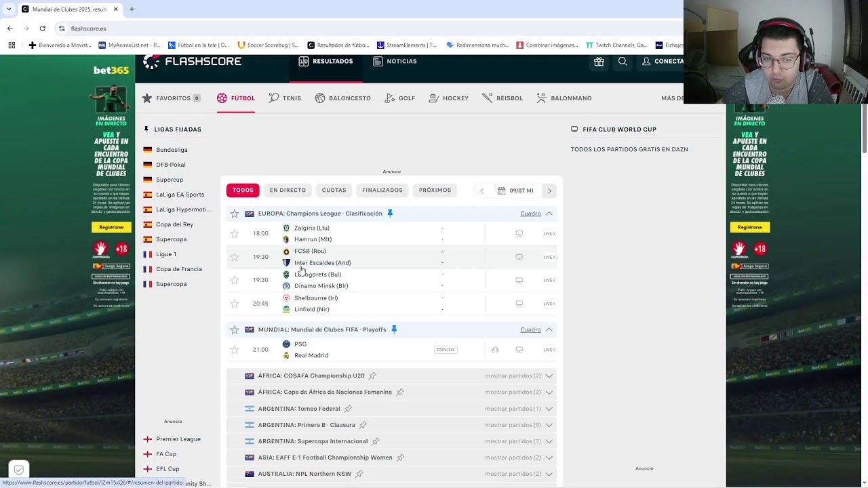Select the Hockey sport tab

pyautogui.click(x=449, y=98)
